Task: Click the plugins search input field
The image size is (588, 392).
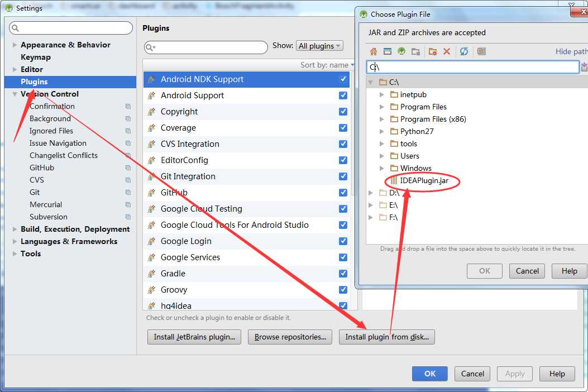Action: [206, 47]
